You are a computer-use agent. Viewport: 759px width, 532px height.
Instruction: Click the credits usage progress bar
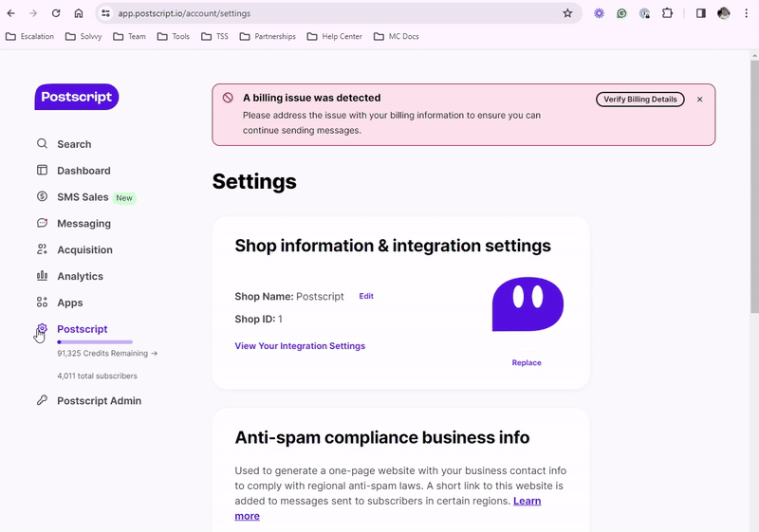(x=95, y=342)
